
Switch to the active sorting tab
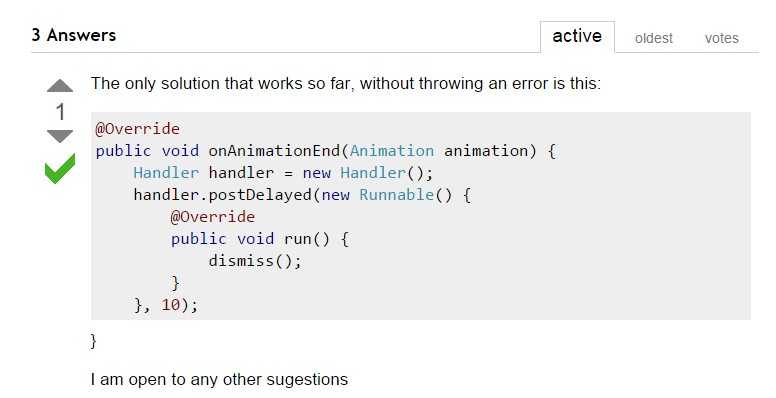pos(577,36)
